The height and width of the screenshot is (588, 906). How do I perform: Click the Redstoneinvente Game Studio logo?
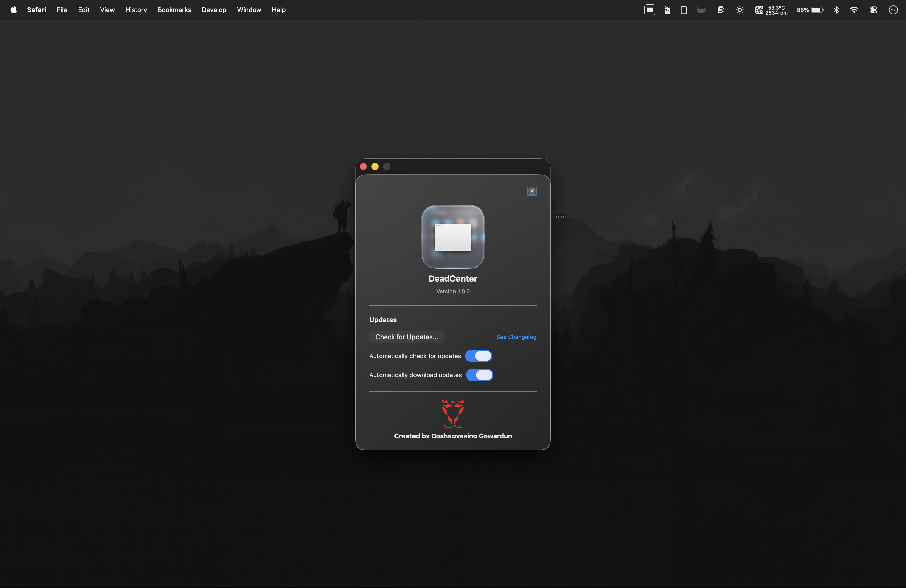452,414
